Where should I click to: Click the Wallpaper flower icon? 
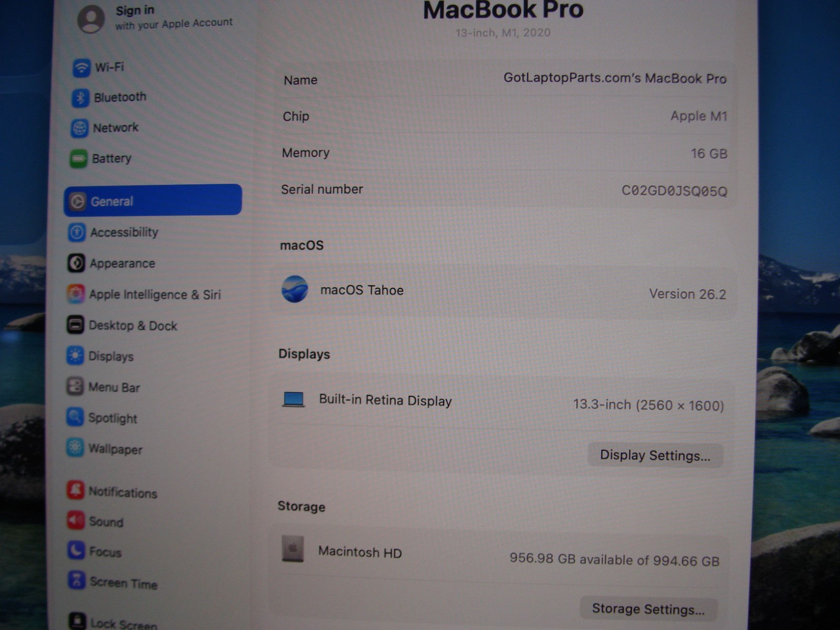coord(75,448)
